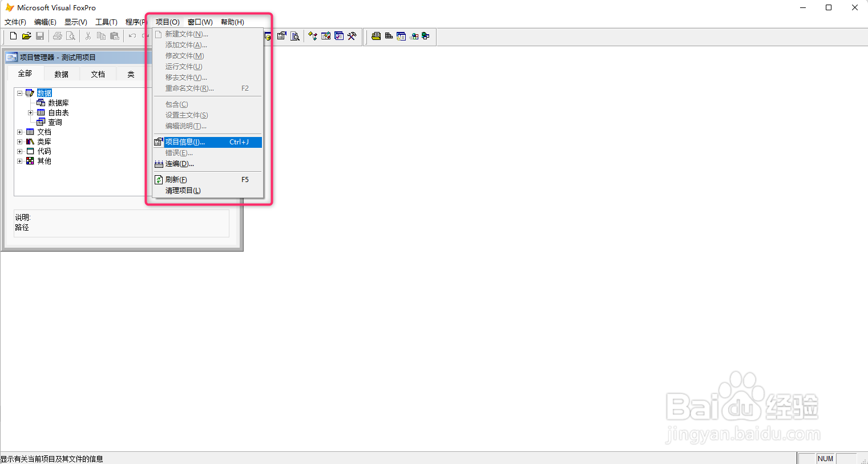Screen dimensions: 868x464
Task: Select 类库 item in project tree
Action: coord(44,142)
